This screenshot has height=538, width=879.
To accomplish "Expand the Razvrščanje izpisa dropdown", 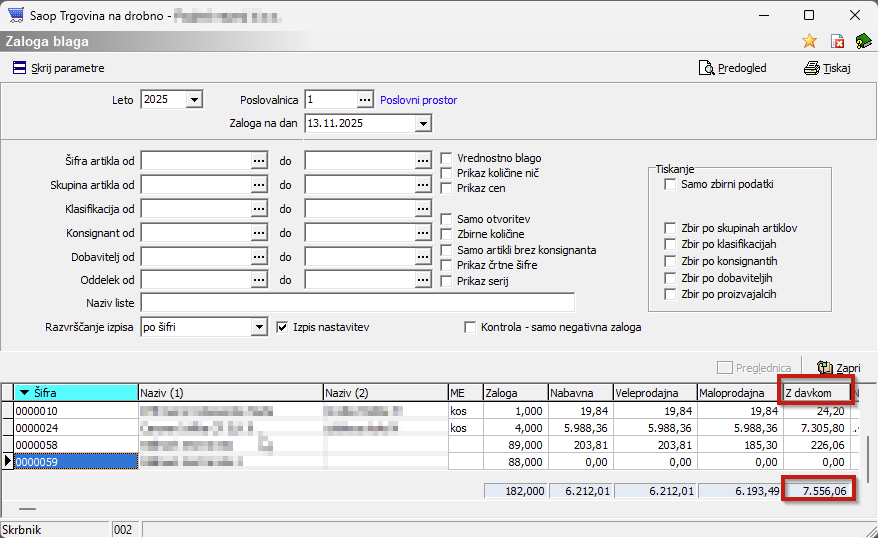I will [x=258, y=327].
